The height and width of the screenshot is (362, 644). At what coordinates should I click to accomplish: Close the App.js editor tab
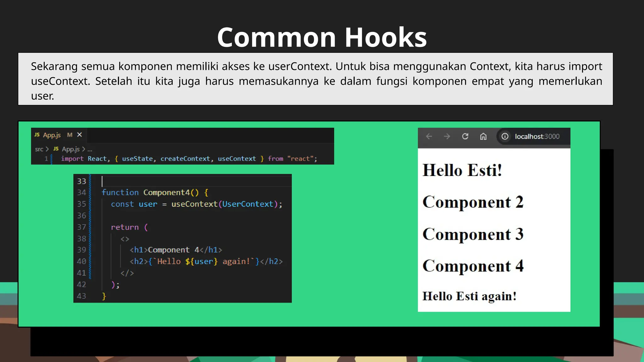point(80,135)
